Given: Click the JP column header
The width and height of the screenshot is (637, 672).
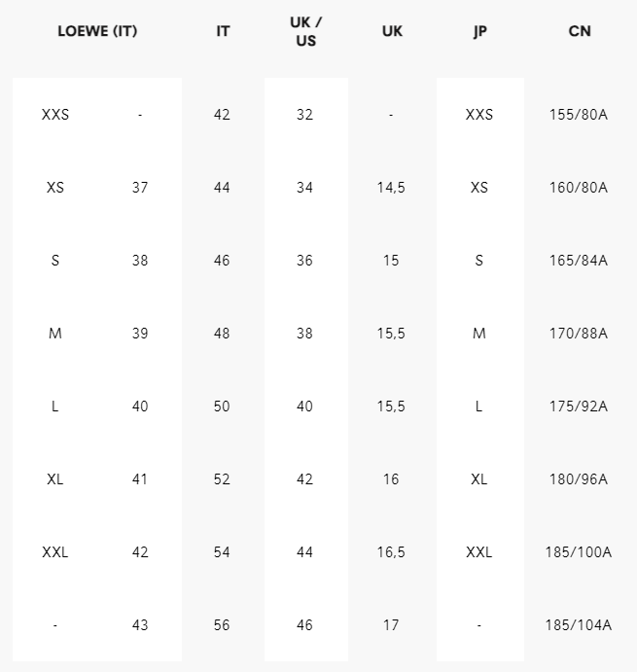Looking at the screenshot, I should point(479,31).
